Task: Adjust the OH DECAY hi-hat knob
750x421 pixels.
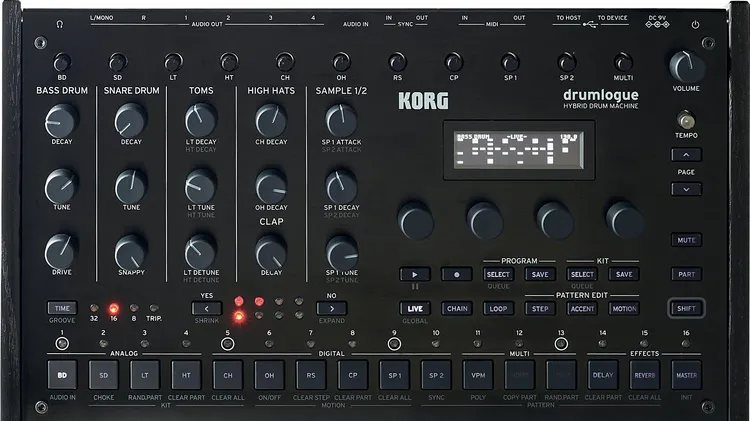Action: [271, 187]
